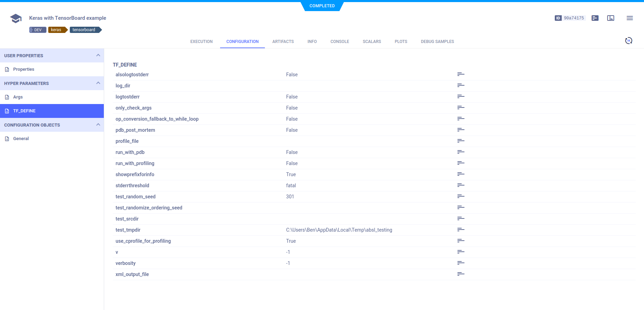
Task: Collapse the Configuration Objects section
Action: coord(98,125)
